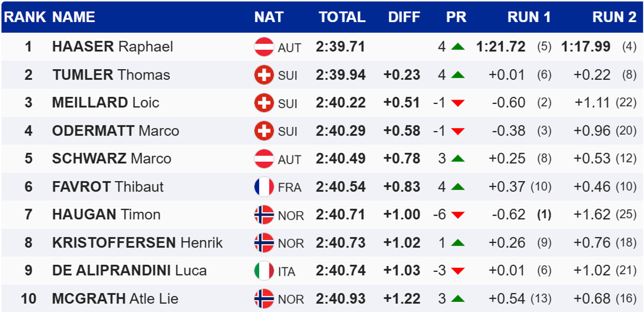
Task: Click red down arrow in Meillard row
Action: [458, 103]
